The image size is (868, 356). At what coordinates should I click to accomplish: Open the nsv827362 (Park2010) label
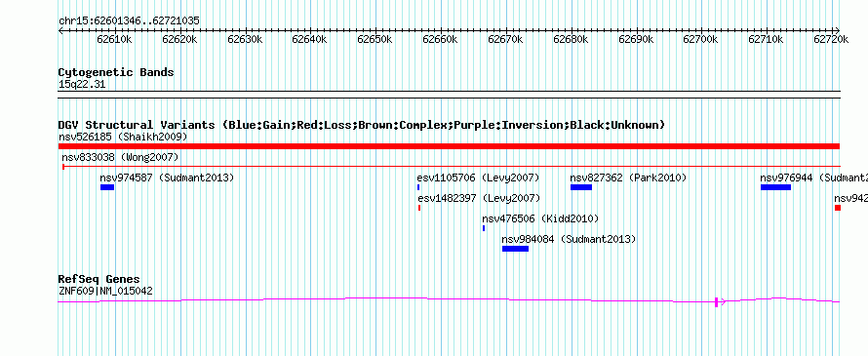point(628,178)
